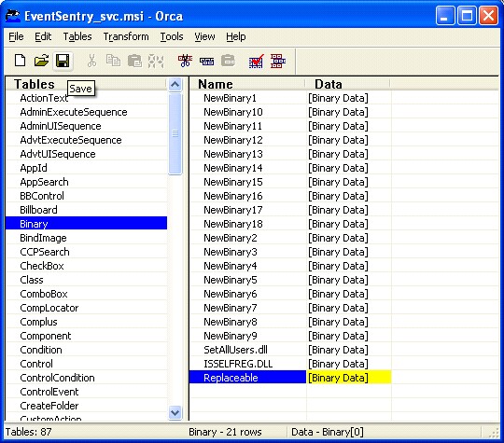Select the BBControl table
This screenshot has width=504, height=443.
click(42, 196)
